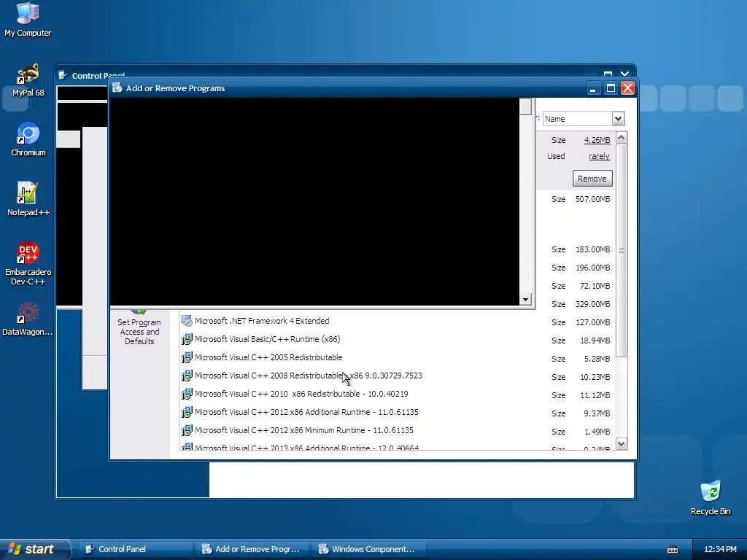This screenshot has height=560, width=747.
Task: Switch to Control Panel taskbar button
Action: pyautogui.click(x=135, y=549)
